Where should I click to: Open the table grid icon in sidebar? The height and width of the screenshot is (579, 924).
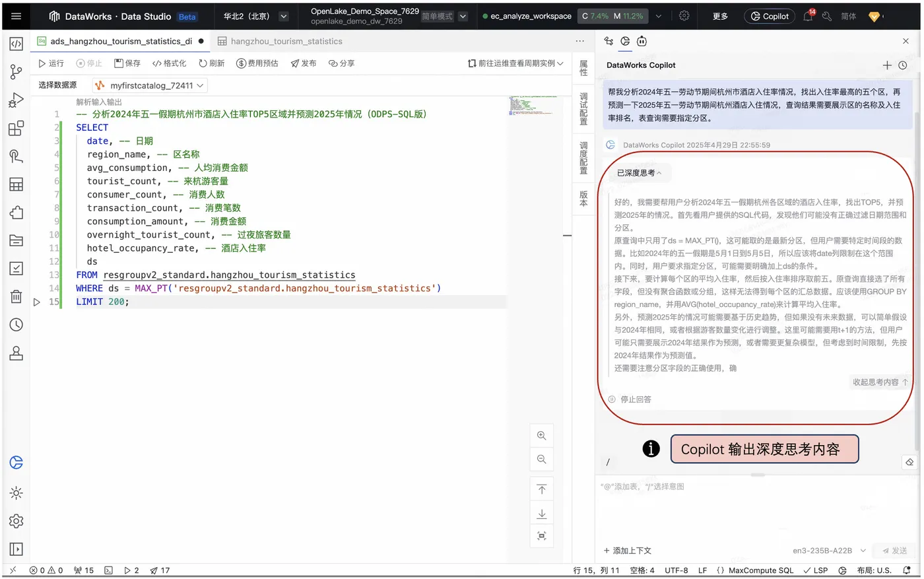(x=16, y=184)
